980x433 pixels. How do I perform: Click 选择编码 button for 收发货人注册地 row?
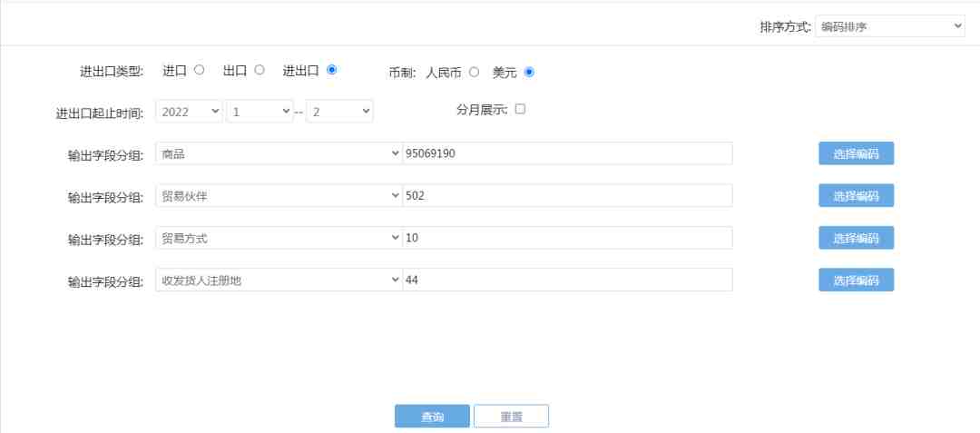point(857,280)
